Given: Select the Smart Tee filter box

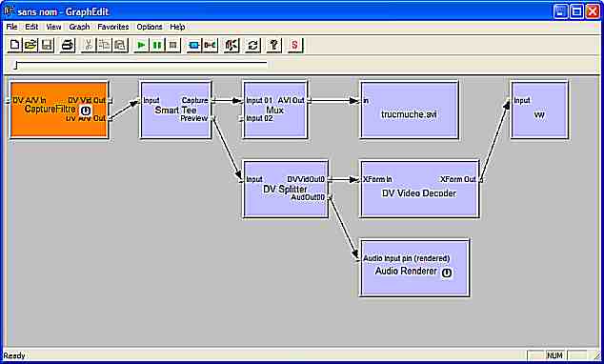Looking at the screenshot, I should (175, 110).
